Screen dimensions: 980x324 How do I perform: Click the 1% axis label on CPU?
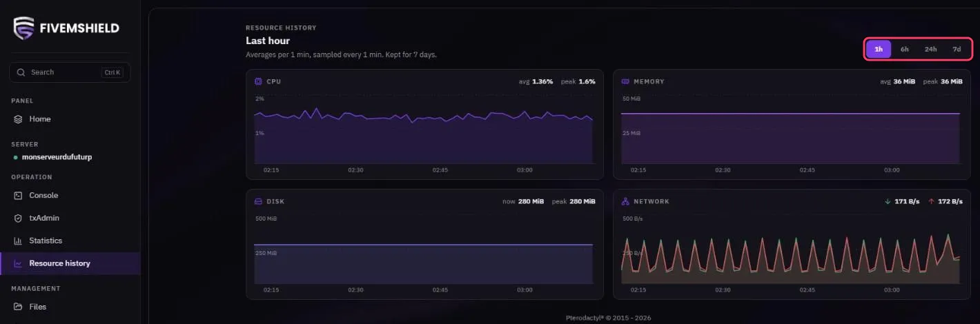(259, 133)
